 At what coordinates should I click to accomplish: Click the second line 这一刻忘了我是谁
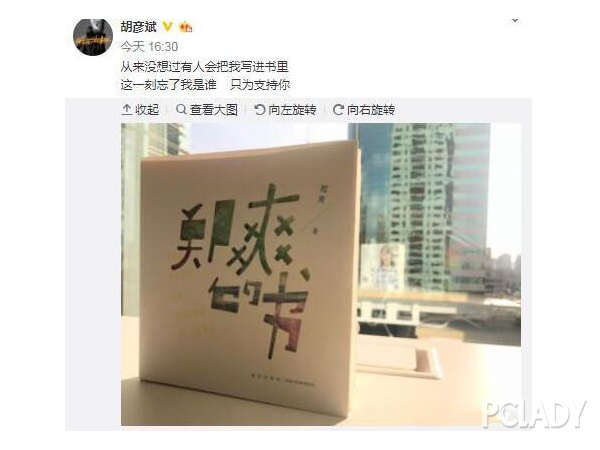pos(169,85)
